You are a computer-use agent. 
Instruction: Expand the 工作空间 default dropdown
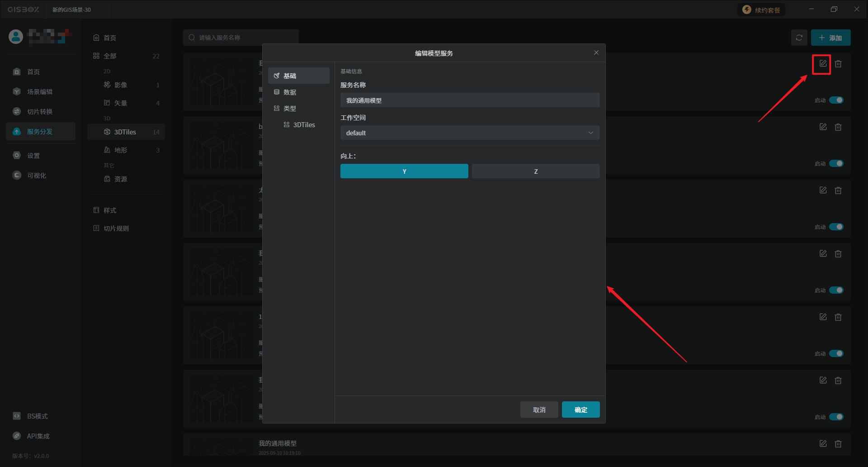pyautogui.click(x=470, y=133)
